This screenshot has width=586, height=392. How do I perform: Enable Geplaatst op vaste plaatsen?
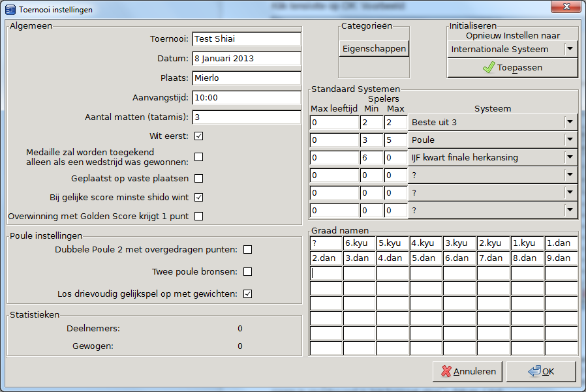199,178
